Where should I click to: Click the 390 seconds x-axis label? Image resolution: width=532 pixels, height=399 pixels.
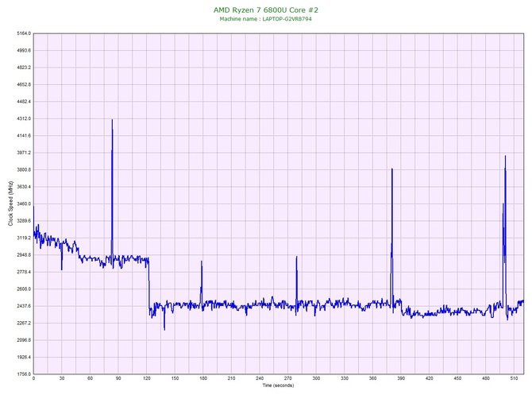(401, 378)
